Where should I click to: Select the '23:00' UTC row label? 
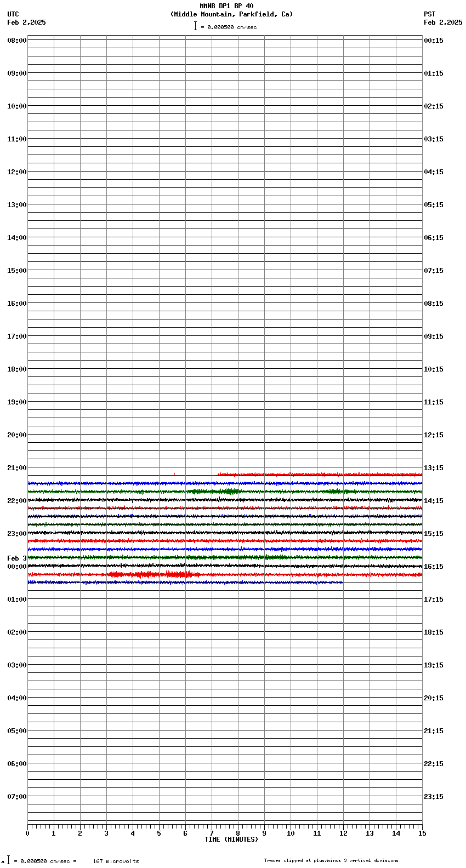click(16, 534)
